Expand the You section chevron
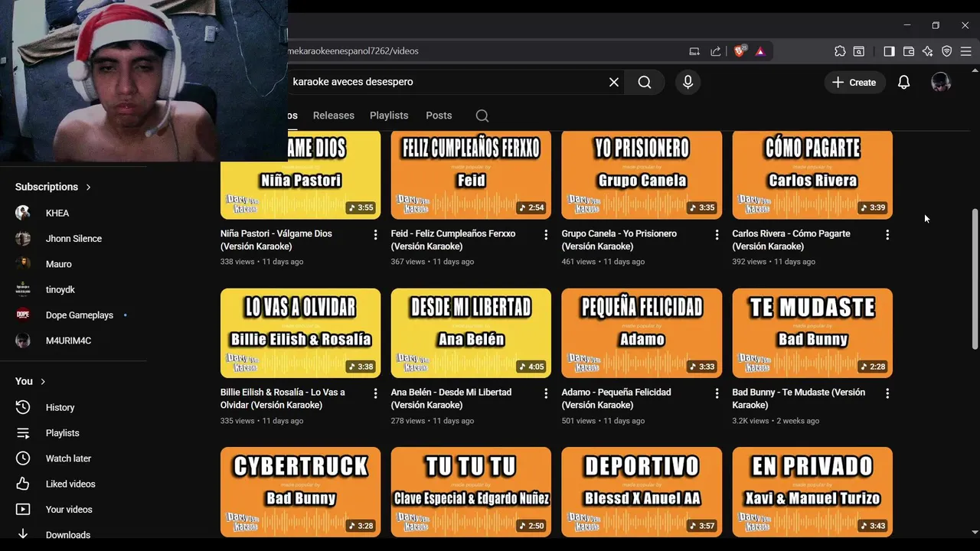Viewport: 980px width, 551px height. pos(43,381)
